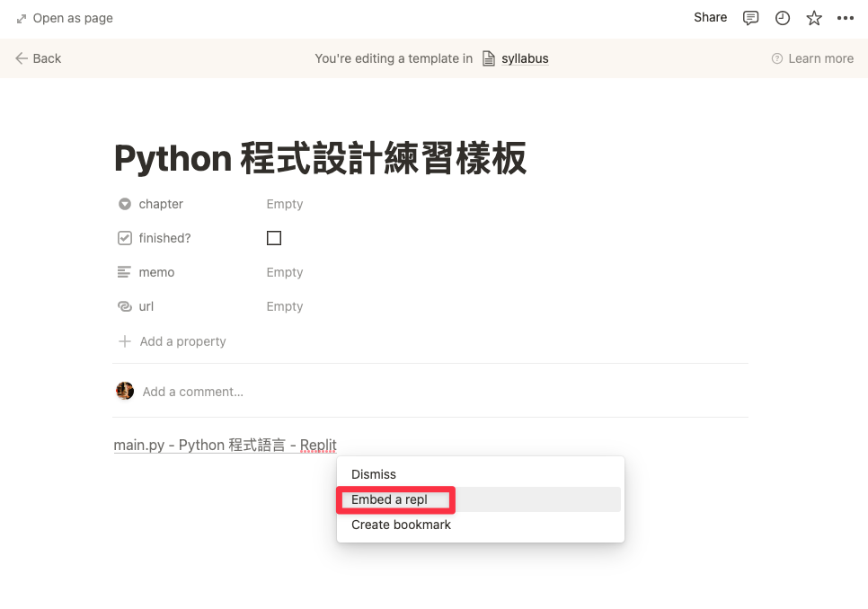
Task: Click the Back arrow
Action: click(x=22, y=58)
